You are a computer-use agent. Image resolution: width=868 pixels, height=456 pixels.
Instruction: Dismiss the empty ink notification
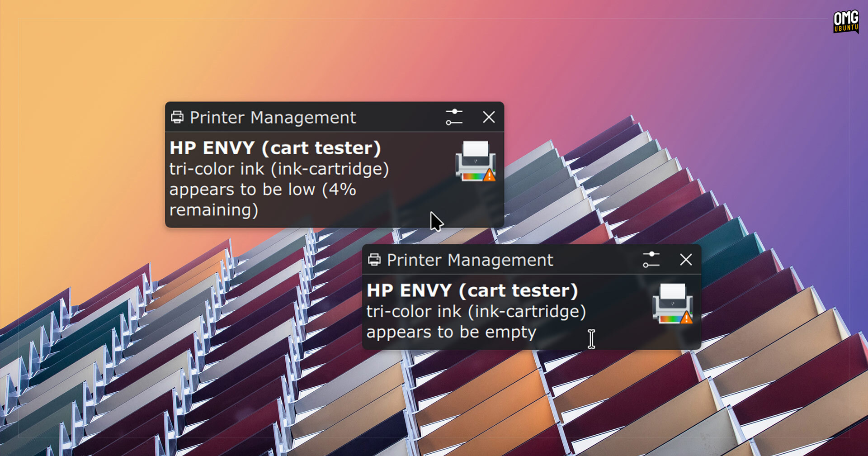[686, 260]
